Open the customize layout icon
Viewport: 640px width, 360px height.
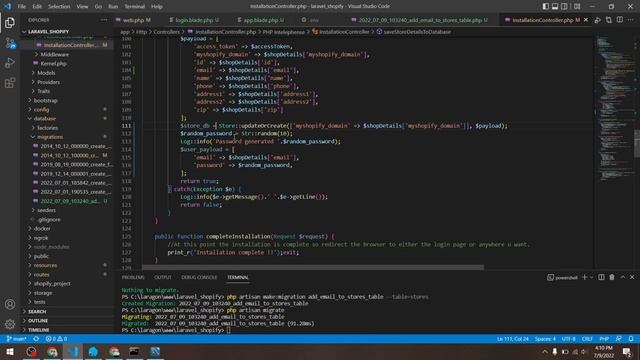577,6
